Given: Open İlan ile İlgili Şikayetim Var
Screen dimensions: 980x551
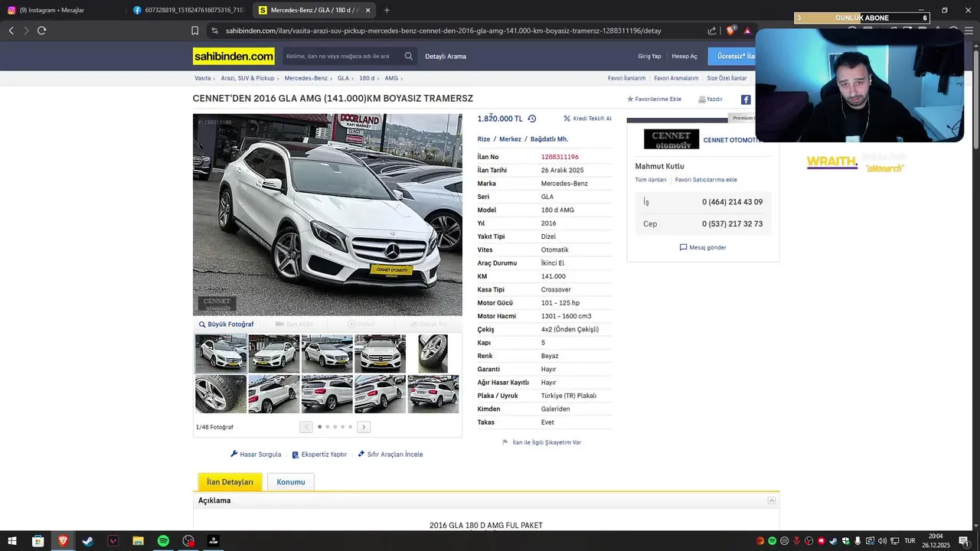Looking at the screenshot, I should pos(541,442).
